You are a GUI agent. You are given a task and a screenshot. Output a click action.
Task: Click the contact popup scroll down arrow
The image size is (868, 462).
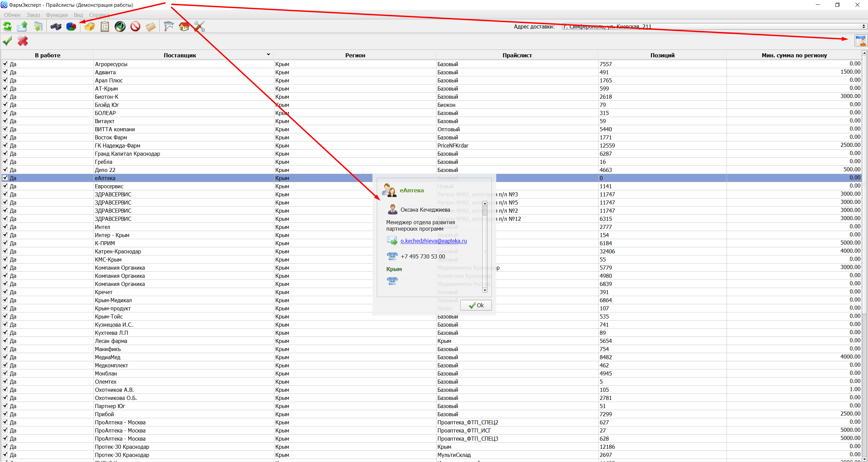pos(485,290)
